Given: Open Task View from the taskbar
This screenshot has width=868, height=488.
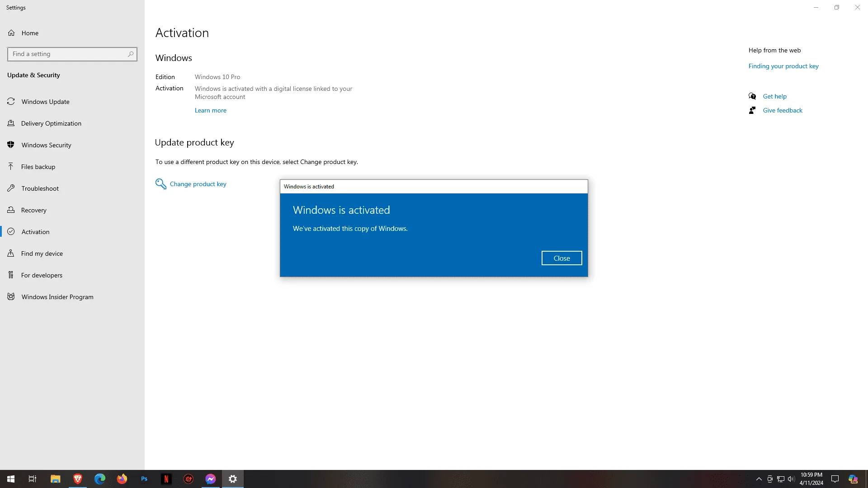Looking at the screenshot, I should tap(33, 479).
